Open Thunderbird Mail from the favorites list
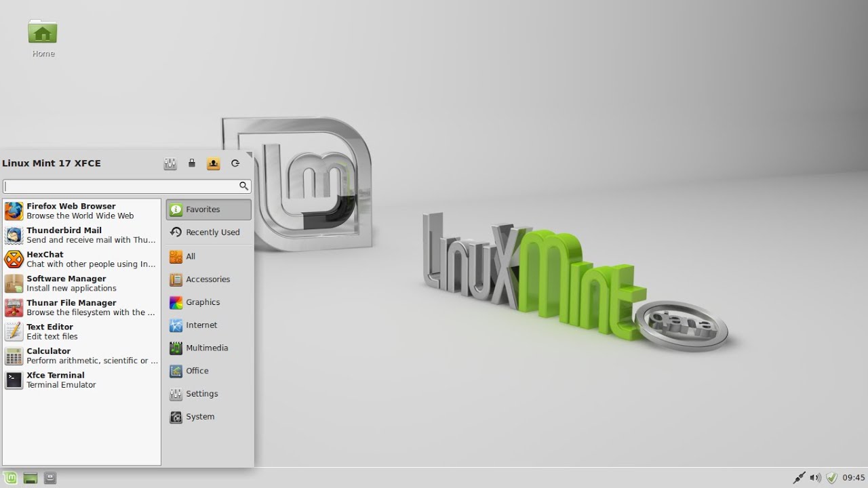 81,235
